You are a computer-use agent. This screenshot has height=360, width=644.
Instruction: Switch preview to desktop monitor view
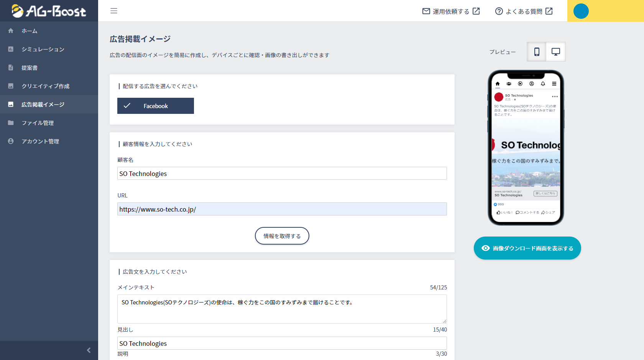click(x=555, y=52)
